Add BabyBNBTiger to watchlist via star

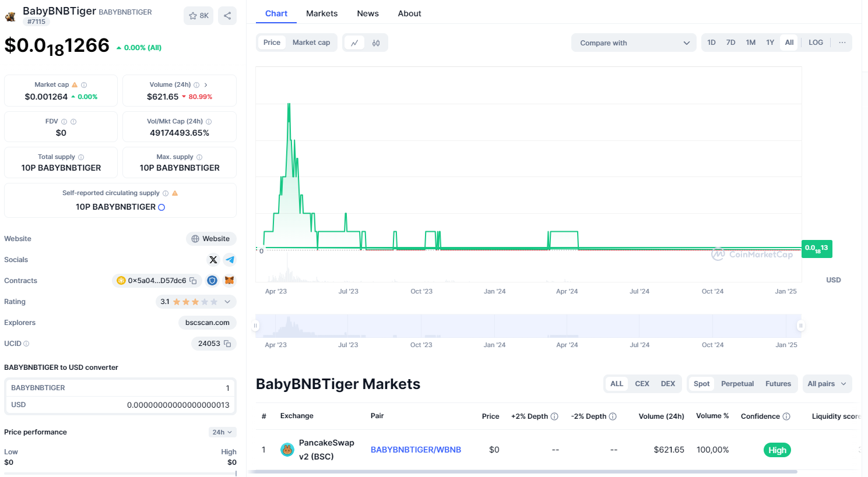click(198, 16)
